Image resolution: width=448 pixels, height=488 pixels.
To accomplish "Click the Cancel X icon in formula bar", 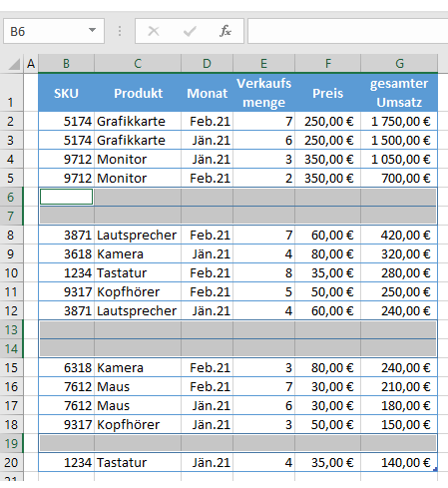I will point(154,31).
